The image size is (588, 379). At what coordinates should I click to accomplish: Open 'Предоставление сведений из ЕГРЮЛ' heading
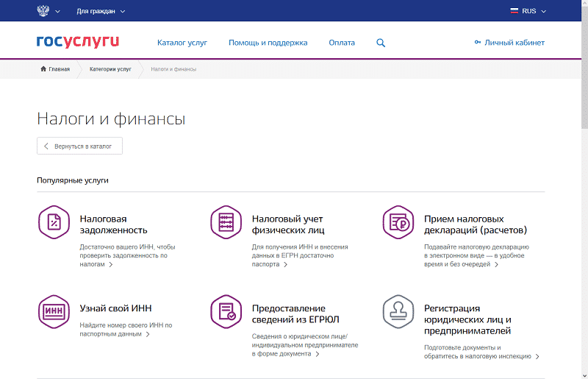click(x=295, y=314)
